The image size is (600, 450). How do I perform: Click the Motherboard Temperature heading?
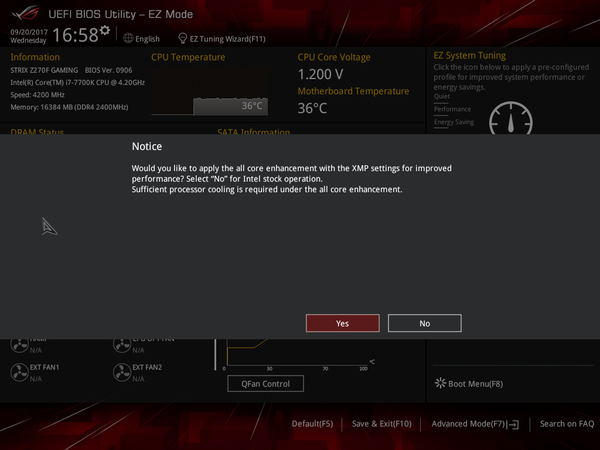tap(353, 91)
